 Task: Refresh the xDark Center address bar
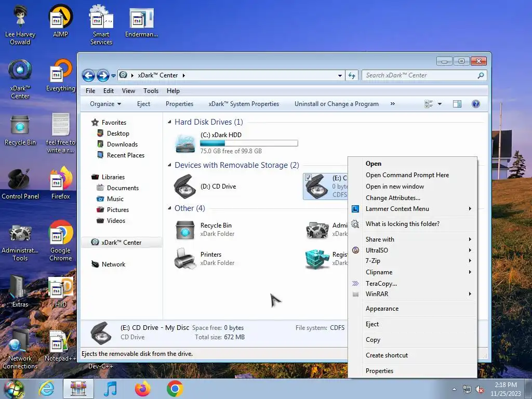coord(352,75)
